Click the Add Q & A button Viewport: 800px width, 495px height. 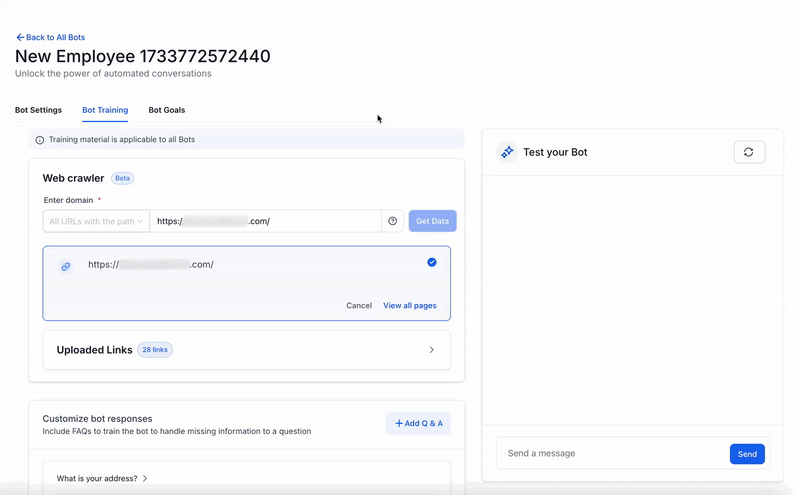pos(418,423)
